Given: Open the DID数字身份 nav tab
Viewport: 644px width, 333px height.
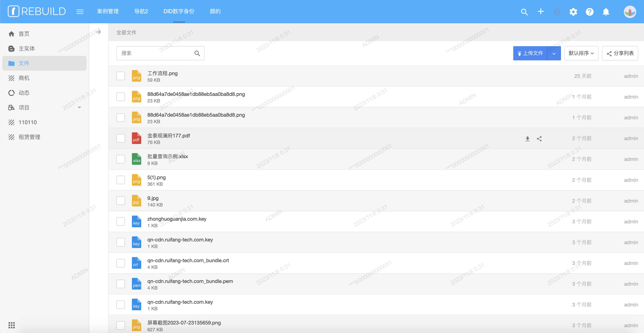Looking at the screenshot, I should point(179,11).
